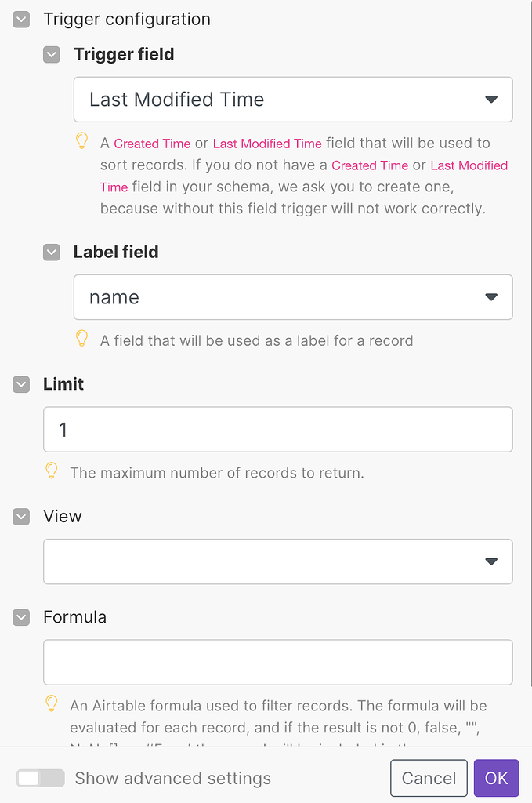Image resolution: width=532 pixels, height=803 pixels.
Task: Collapse the Trigger field section
Action: pos(51,55)
